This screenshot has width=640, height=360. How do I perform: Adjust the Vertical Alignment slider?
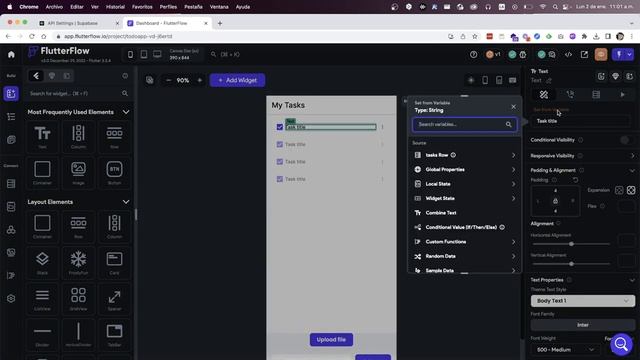point(571,264)
